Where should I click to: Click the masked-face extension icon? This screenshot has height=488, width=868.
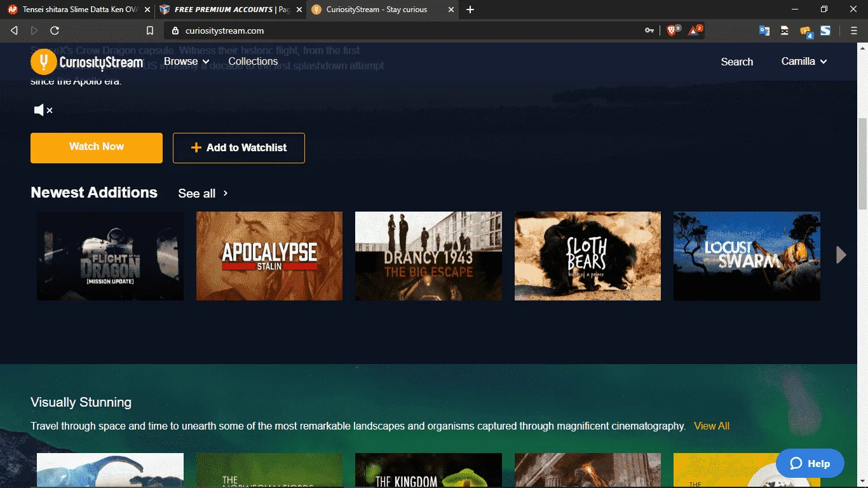tap(785, 30)
